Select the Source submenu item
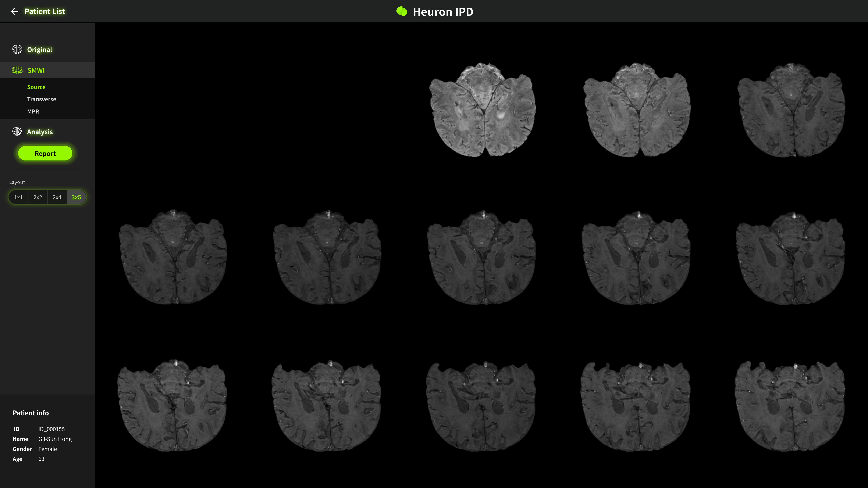Image resolution: width=868 pixels, height=488 pixels. 36,87
